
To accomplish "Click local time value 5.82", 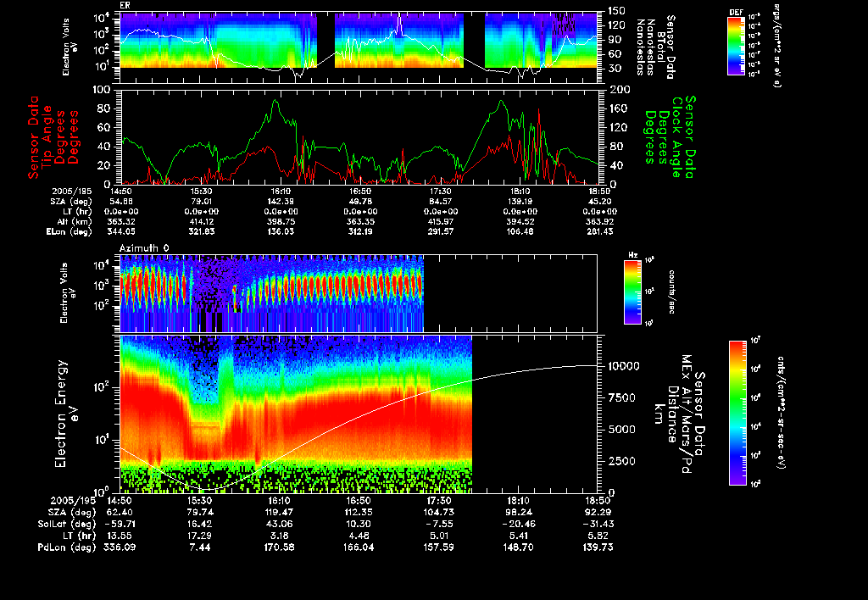I will point(598,536).
